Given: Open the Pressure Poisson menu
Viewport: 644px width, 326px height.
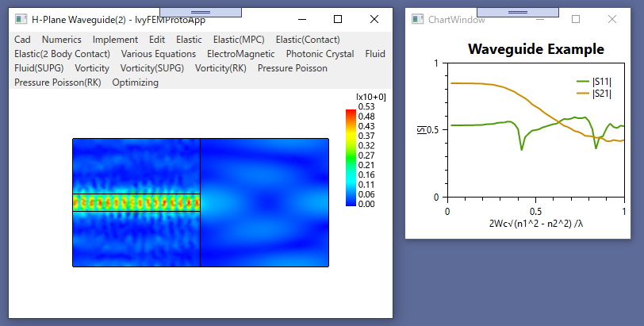Looking at the screenshot, I should (x=293, y=68).
